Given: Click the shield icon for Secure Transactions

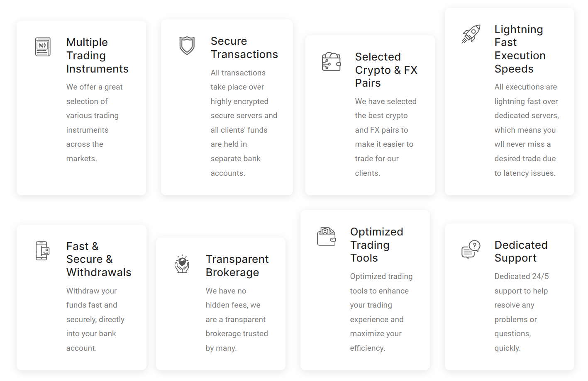Looking at the screenshot, I should pyautogui.click(x=187, y=46).
